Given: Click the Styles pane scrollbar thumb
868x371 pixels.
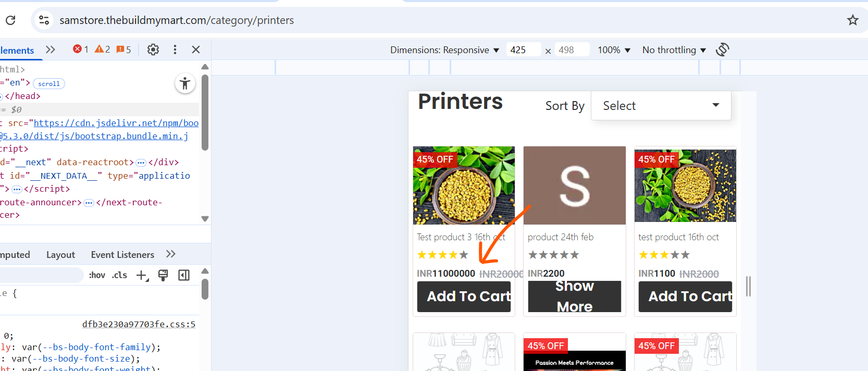Looking at the screenshot, I should pos(205,289).
